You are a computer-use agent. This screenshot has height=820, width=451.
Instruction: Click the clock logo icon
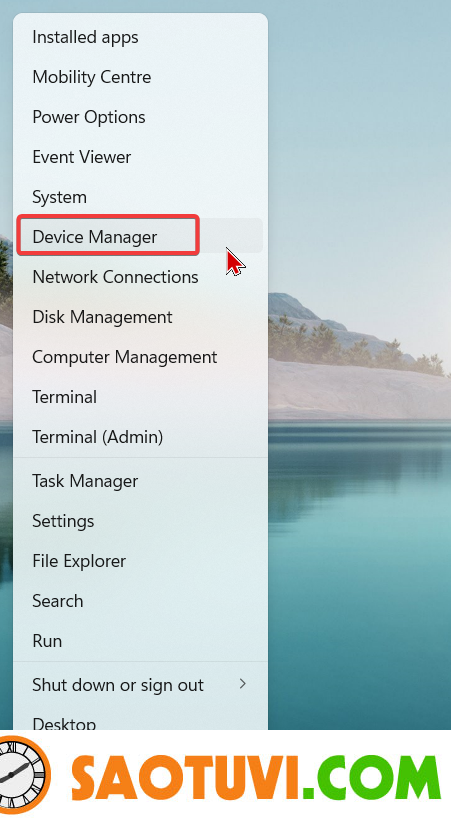click(x=22, y=774)
